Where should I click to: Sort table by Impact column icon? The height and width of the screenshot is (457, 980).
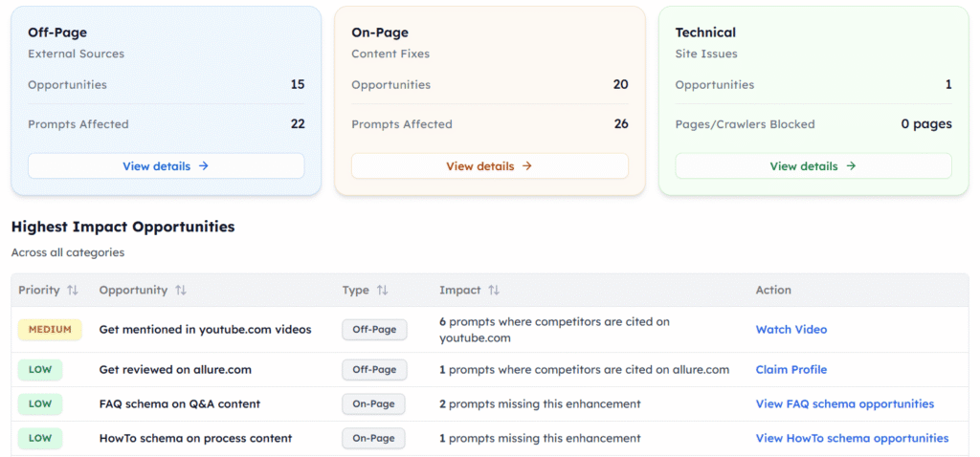[494, 291]
